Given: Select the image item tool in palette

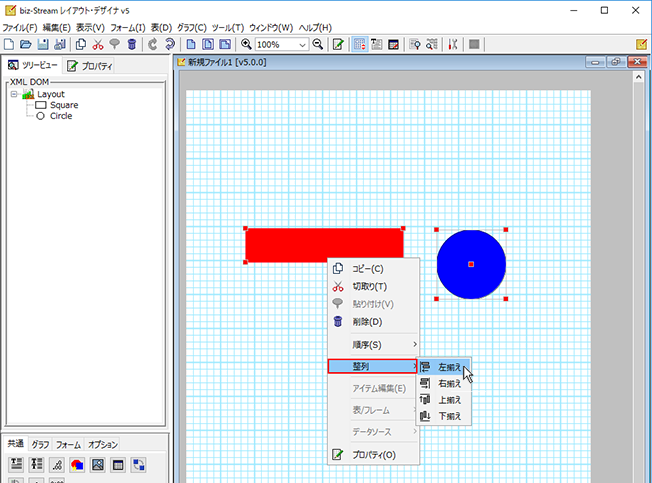Looking at the screenshot, I should [x=97, y=465].
